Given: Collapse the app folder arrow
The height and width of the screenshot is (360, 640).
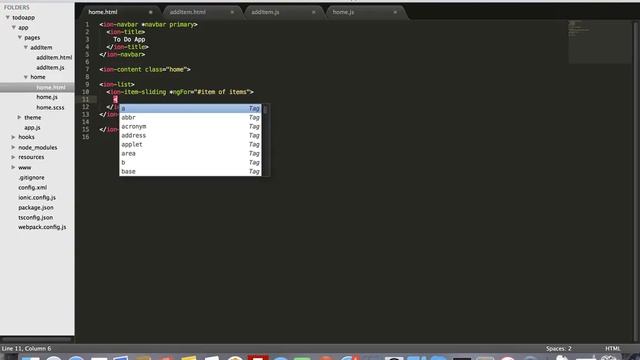Looking at the screenshot, I should click(x=13, y=27).
